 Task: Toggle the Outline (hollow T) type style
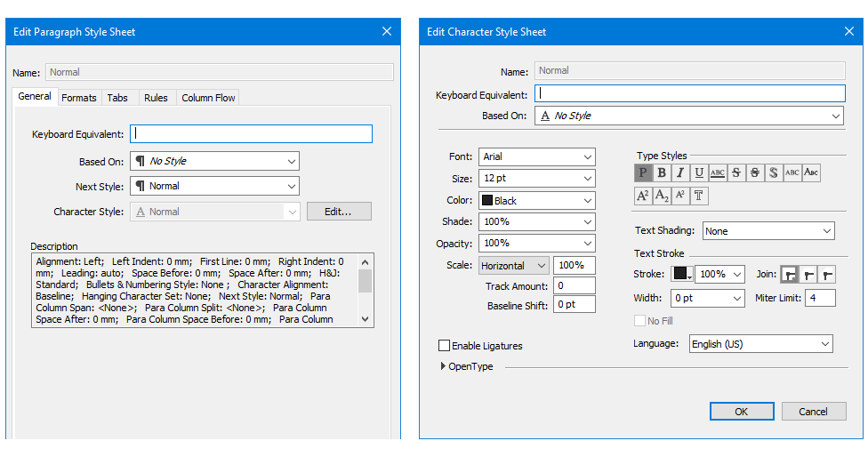tap(699, 196)
